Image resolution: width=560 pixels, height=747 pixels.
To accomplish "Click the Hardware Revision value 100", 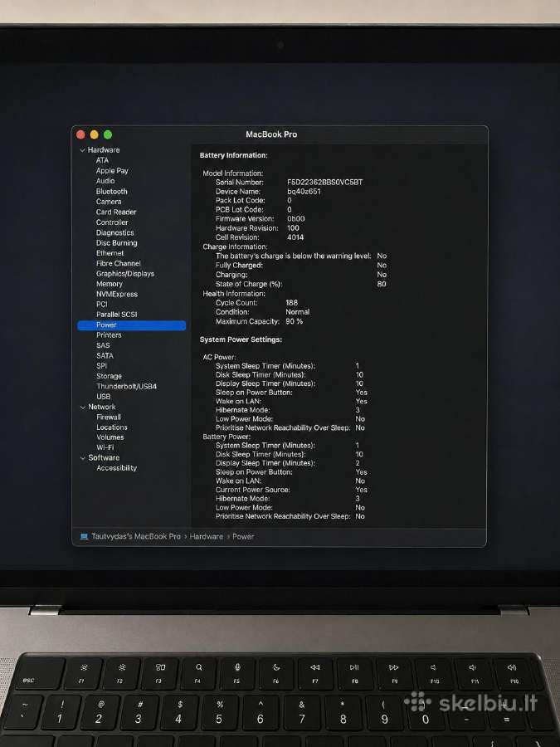I will pos(293,227).
